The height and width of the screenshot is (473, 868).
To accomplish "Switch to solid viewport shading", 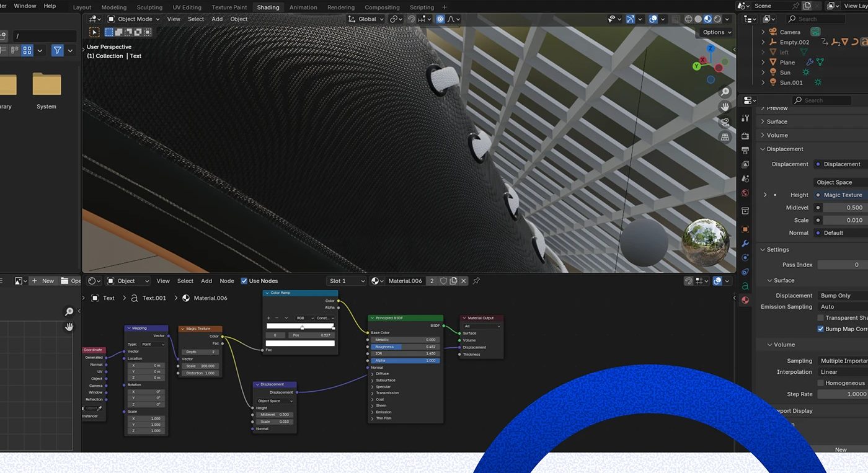I will [698, 19].
